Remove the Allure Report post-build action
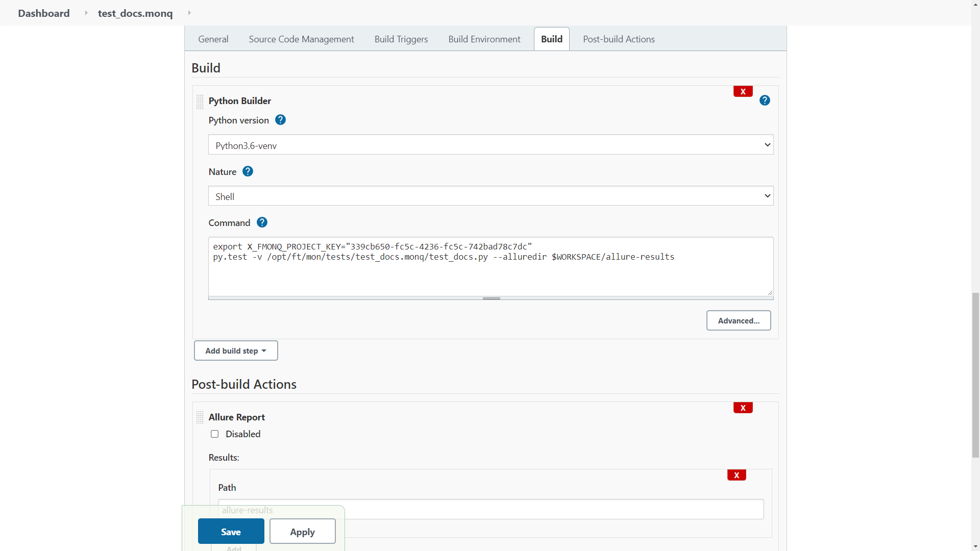980x551 pixels. 743,408
